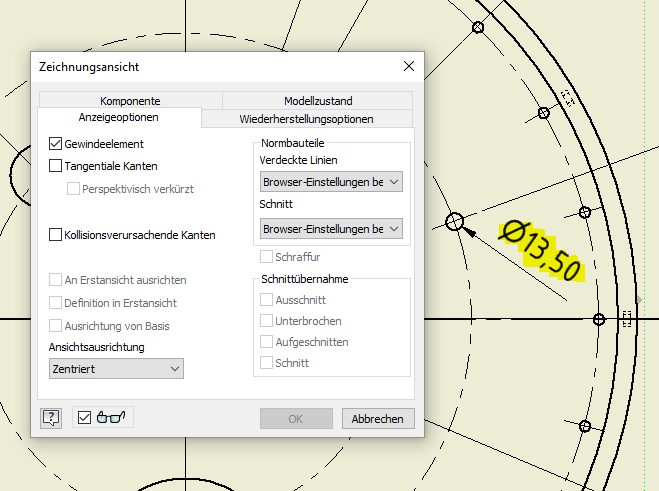
Task: Open the help icon in the dialog
Action: pyautogui.click(x=51, y=418)
